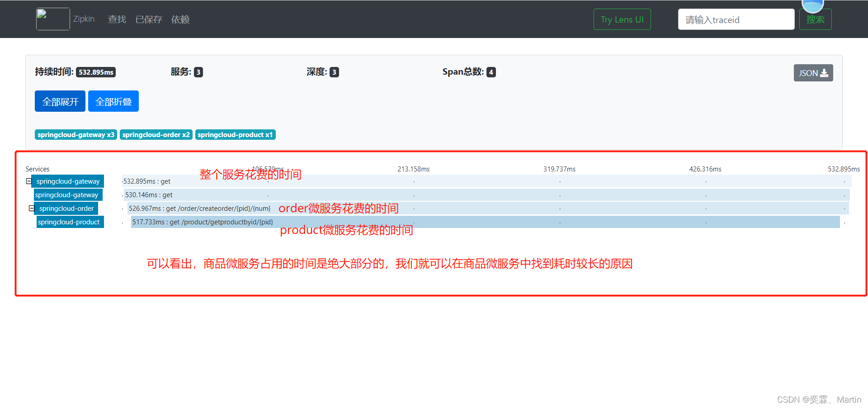Open the 532.895ms get span bar
Viewport: 868px width, 408px height.
pyautogui.click(x=487, y=181)
